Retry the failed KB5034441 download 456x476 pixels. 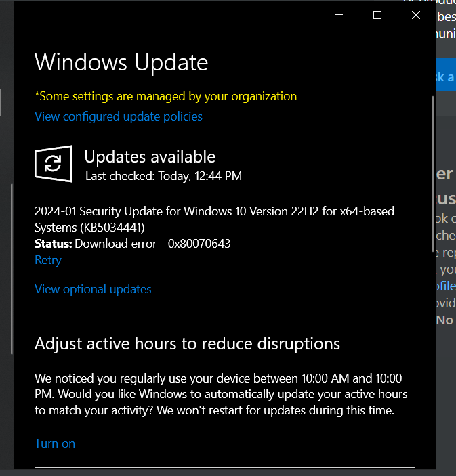48,260
